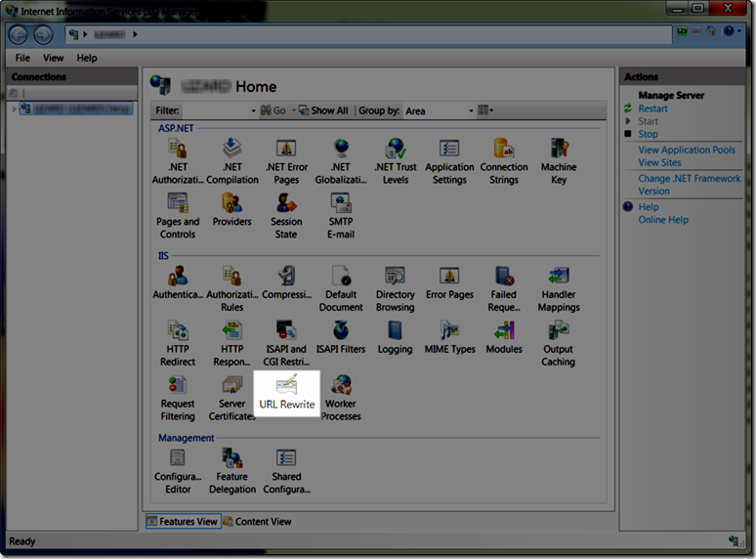756x559 pixels.
Task: Open Feature Delegation feature
Action: pyautogui.click(x=231, y=470)
